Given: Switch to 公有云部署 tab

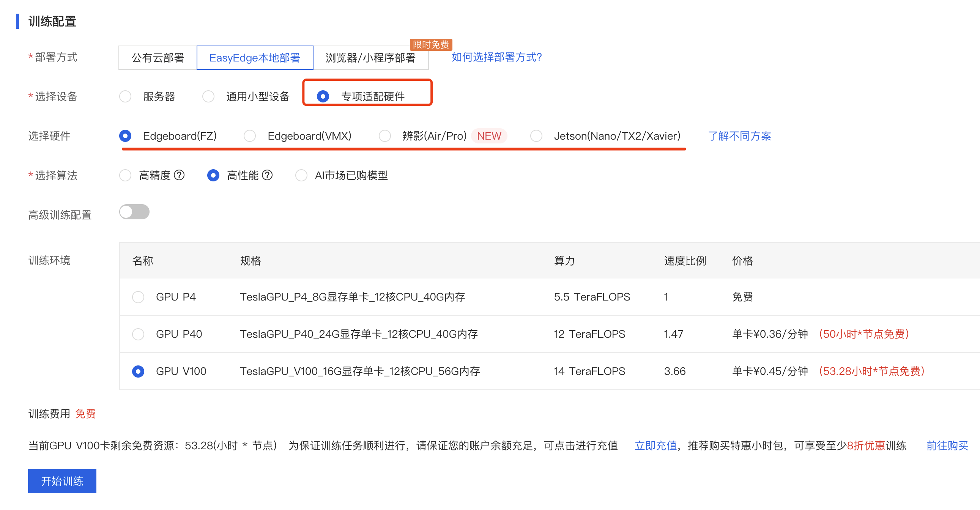Looking at the screenshot, I should [158, 58].
